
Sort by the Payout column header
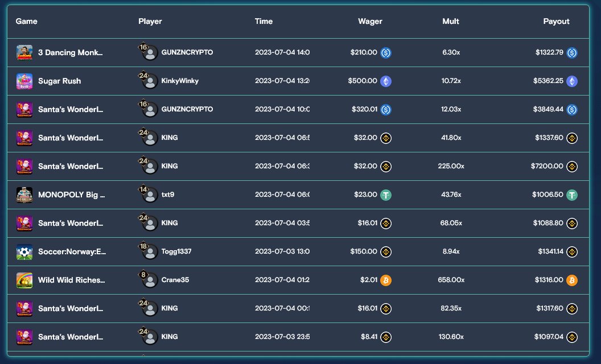pyautogui.click(x=556, y=22)
